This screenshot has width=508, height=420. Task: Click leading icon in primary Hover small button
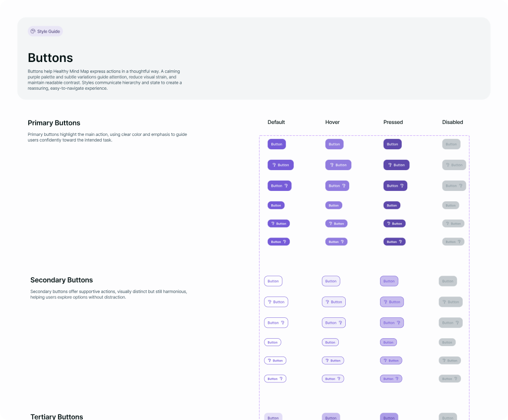(x=330, y=224)
